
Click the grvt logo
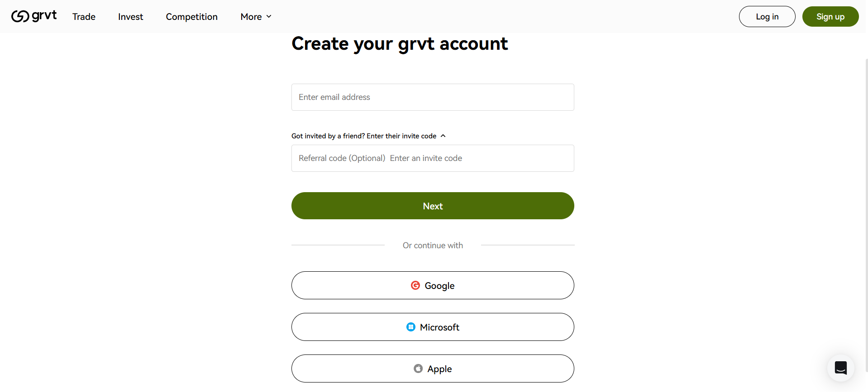pyautogui.click(x=33, y=16)
